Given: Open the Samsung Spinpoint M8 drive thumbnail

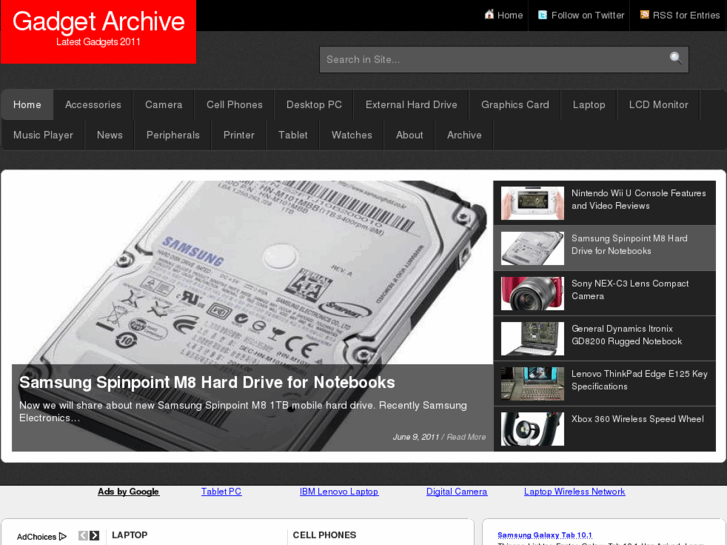Looking at the screenshot, I should click(x=532, y=248).
